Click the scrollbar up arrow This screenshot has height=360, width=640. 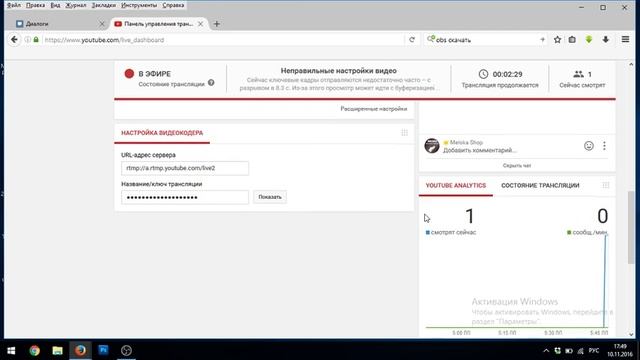tap(631, 64)
